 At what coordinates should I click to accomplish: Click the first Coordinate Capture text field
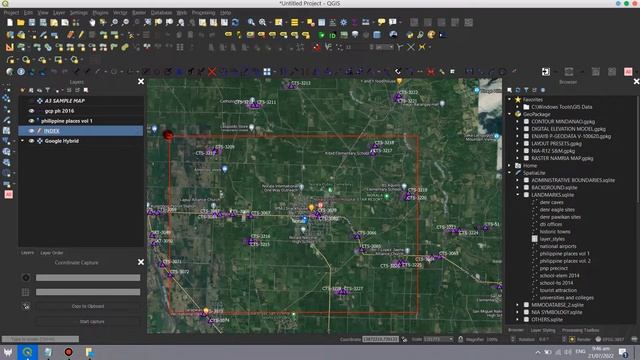88,278
